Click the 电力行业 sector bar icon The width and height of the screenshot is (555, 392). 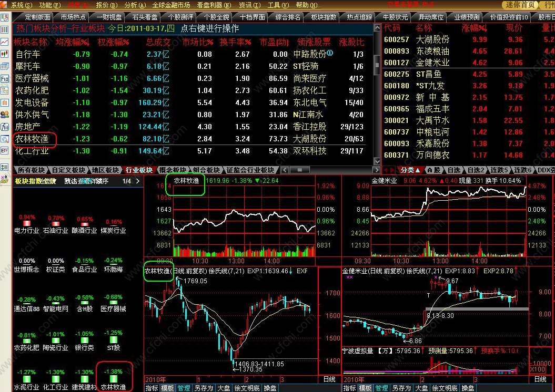click(26, 223)
